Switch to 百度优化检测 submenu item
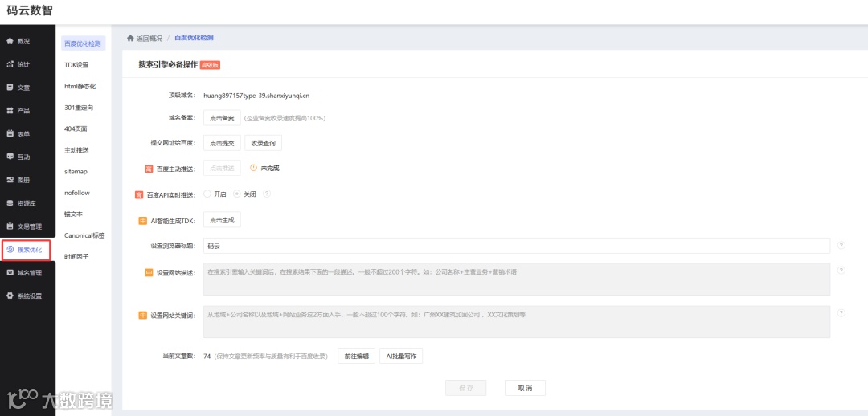 (x=82, y=43)
